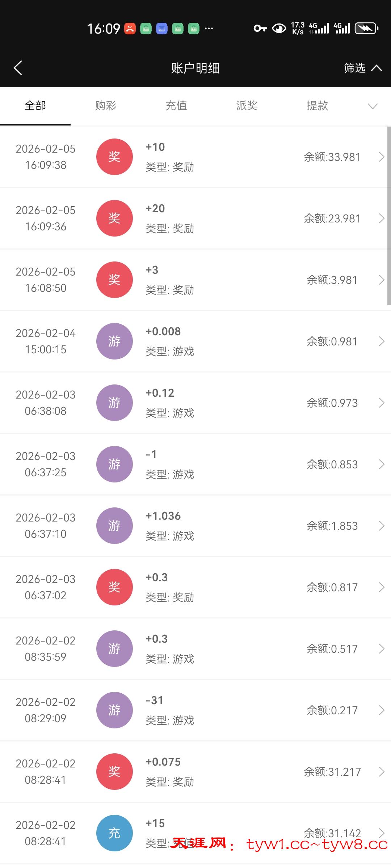Tap the 游 icon for +1.036 entry
Viewport: 391px width, 868px height.
(114, 526)
